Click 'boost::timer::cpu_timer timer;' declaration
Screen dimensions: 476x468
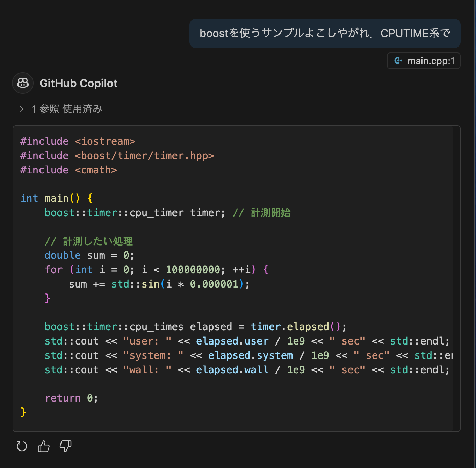(135, 213)
